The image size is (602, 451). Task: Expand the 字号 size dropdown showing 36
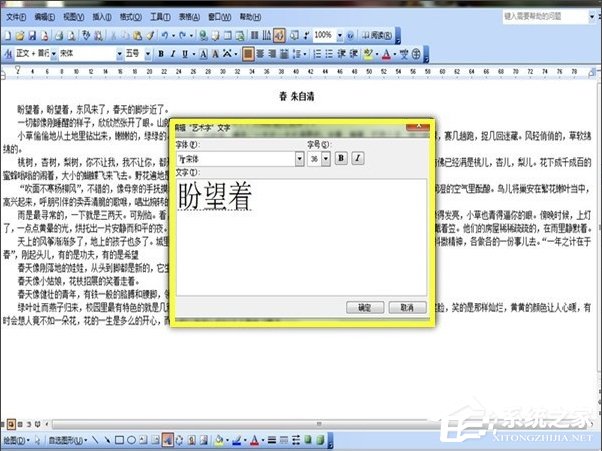325,158
